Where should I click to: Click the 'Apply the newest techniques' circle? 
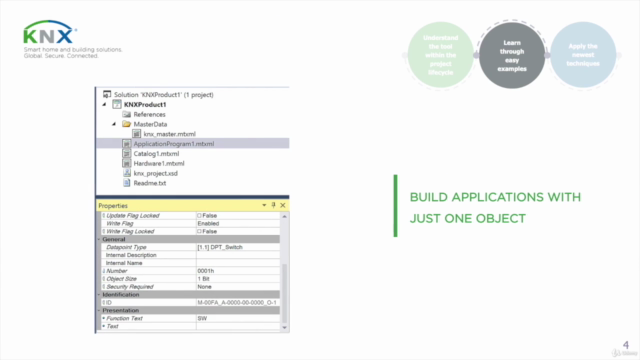(583, 55)
